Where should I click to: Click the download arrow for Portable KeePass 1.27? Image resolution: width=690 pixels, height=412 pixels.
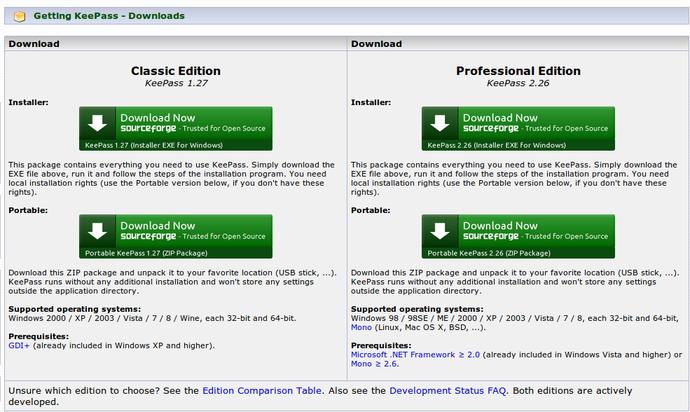[98, 231]
